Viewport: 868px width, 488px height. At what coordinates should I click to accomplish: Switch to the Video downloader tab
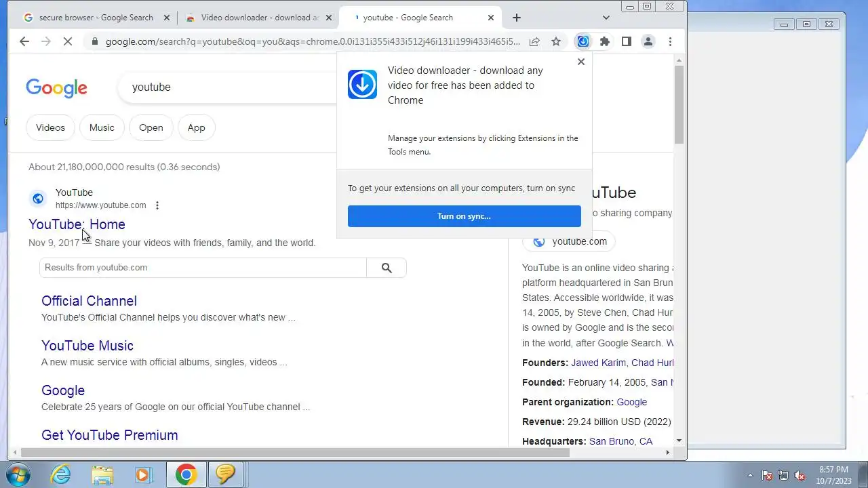pyautogui.click(x=260, y=18)
